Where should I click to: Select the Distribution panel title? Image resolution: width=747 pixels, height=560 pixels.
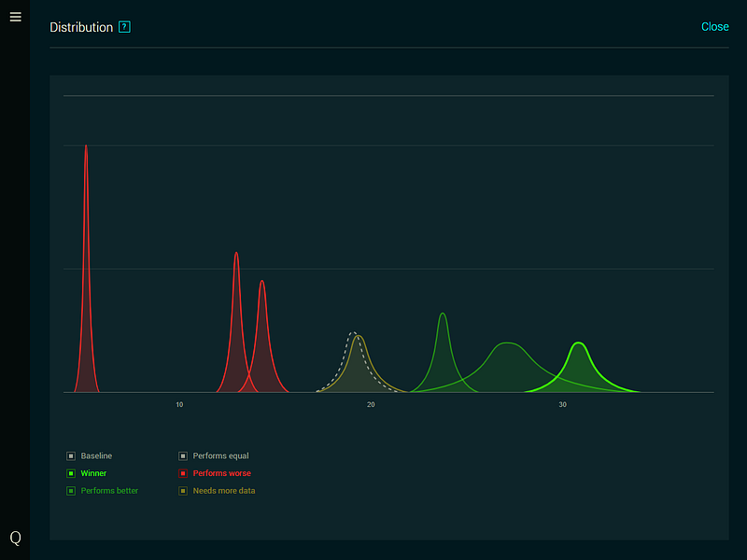tap(82, 26)
